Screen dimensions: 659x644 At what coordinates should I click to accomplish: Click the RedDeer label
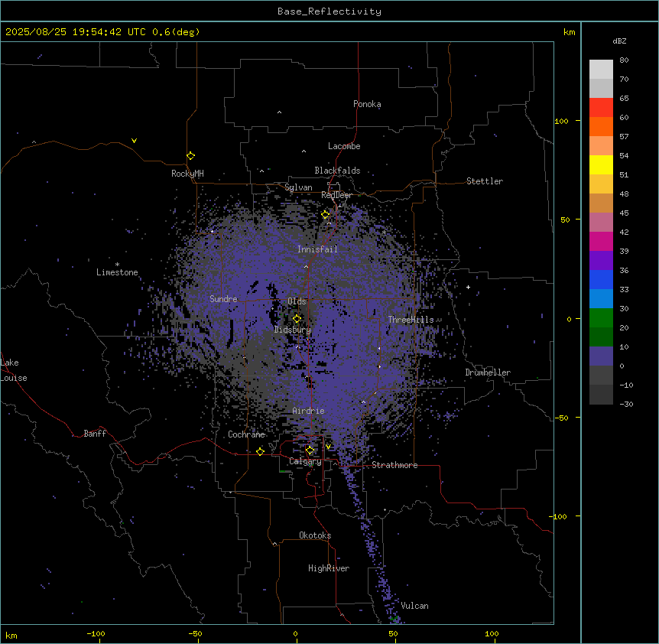(x=336, y=195)
